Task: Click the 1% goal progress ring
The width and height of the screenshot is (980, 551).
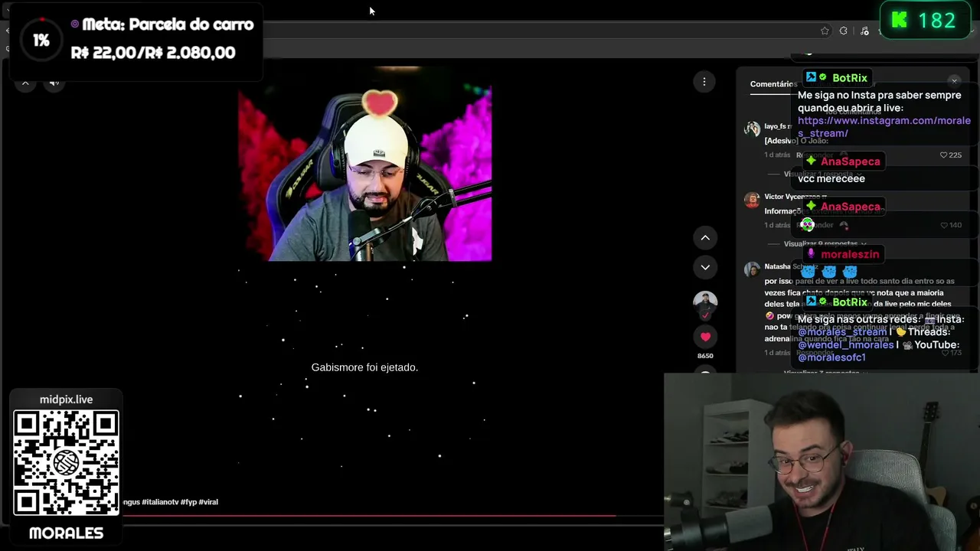Action: (41, 40)
